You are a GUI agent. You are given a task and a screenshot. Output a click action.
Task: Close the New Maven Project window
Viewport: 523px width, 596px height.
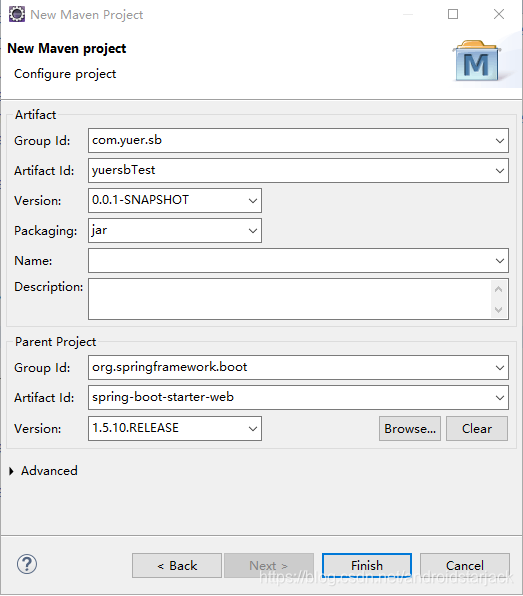click(x=499, y=14)
